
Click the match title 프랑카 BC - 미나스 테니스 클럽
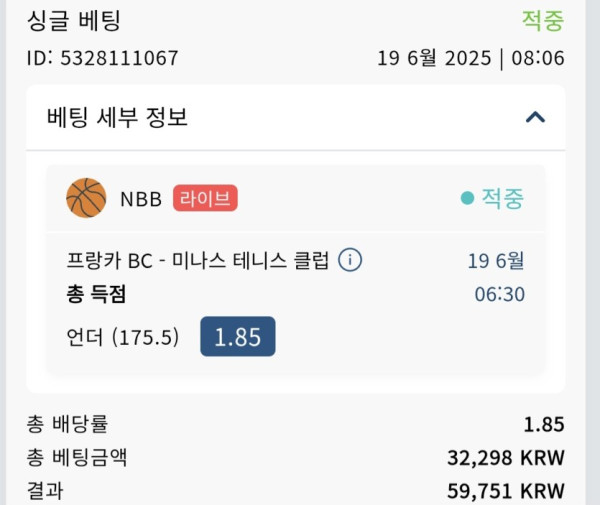click(197, 261)
